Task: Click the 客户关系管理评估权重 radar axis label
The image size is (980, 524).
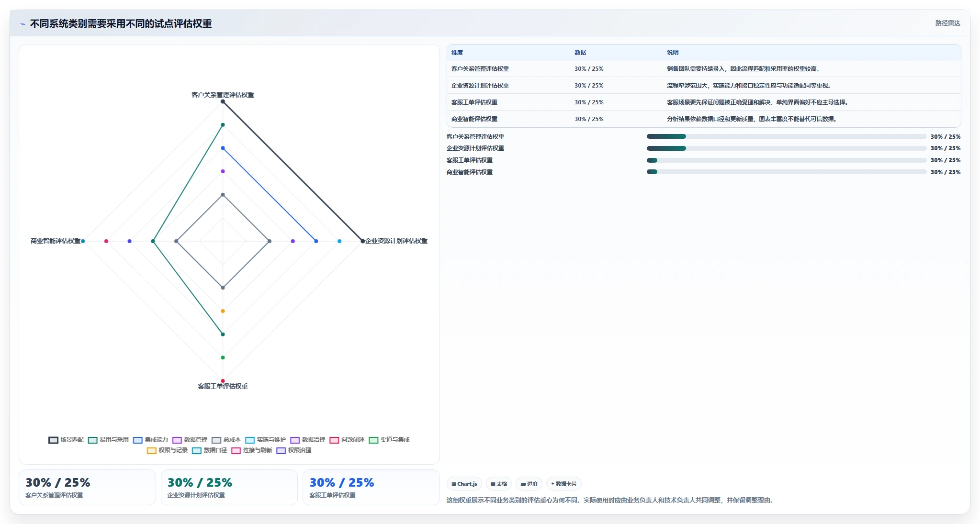Action: (223, 95)
